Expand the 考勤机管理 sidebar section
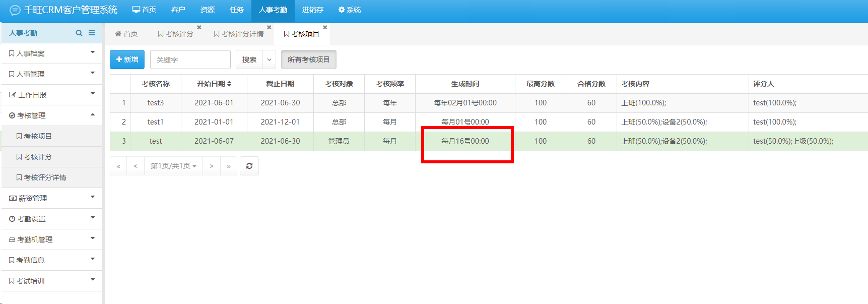The image size is (868, 304). coord(52,239)
